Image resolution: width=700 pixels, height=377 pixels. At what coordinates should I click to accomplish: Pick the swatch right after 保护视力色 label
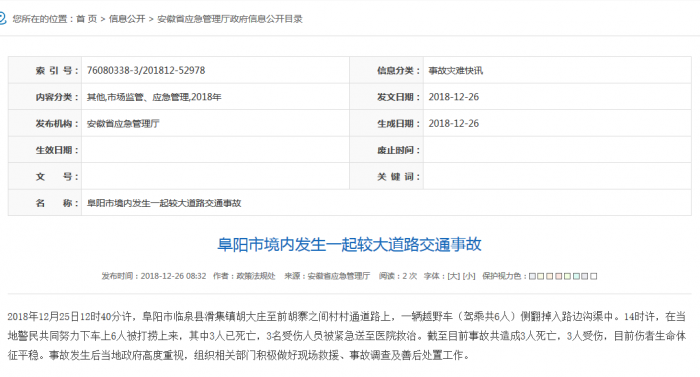click(532, 276)
